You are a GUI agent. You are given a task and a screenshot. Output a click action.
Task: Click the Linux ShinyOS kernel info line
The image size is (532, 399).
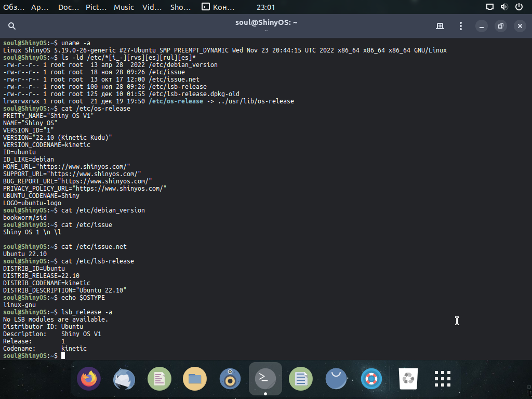[225, 50]
